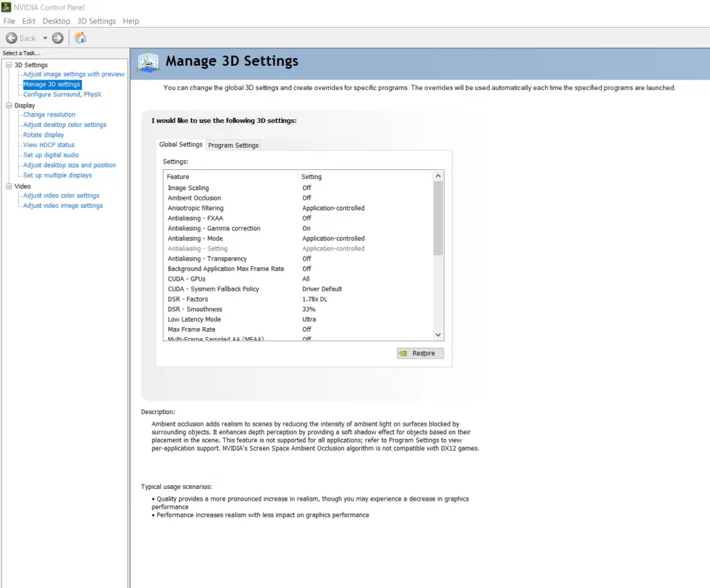Click the Restore button
Image resolution: width=710 pixels, height=588 pixels.
click(419, 353)
